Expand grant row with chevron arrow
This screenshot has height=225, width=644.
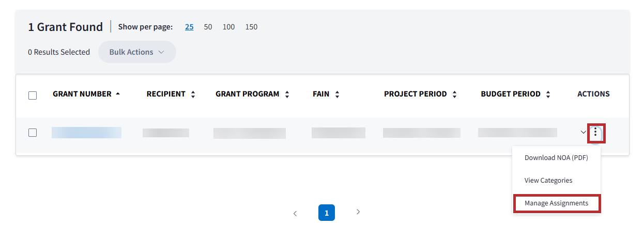coord(584,132)
